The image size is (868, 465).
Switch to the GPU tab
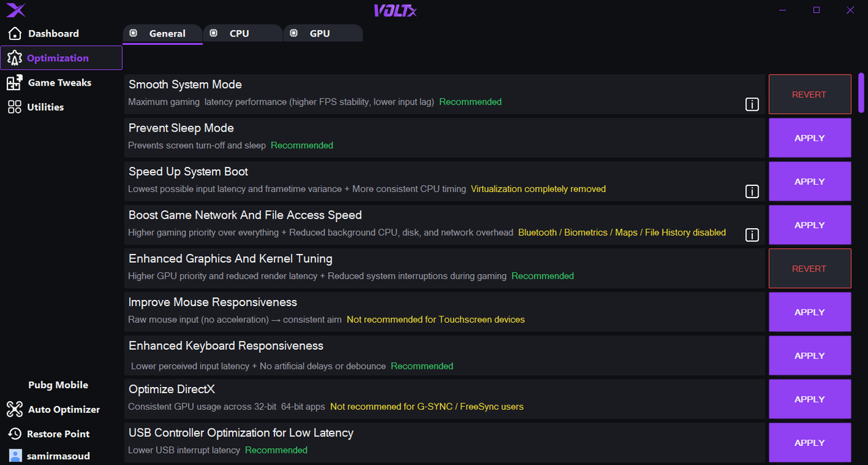[323, 34]
